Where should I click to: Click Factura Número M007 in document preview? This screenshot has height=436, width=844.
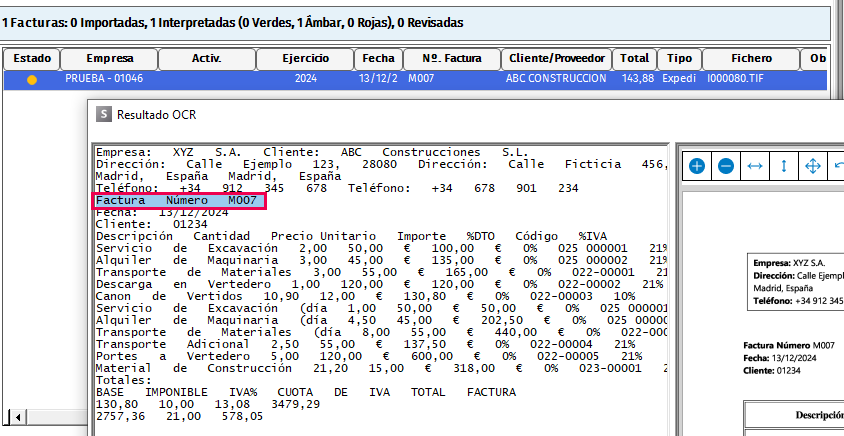pyautogui.click(x=789, y=346)
